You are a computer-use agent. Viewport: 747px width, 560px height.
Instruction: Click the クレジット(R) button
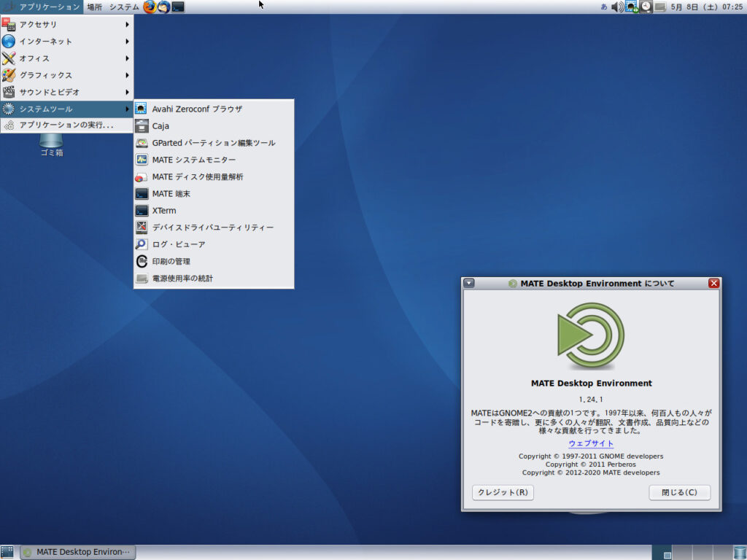pos(502,492)
